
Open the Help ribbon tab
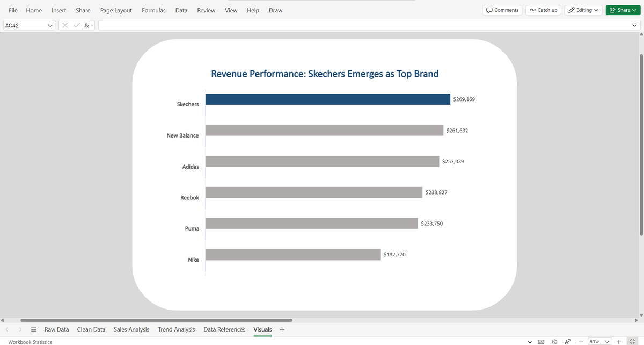tap(253, 10)
